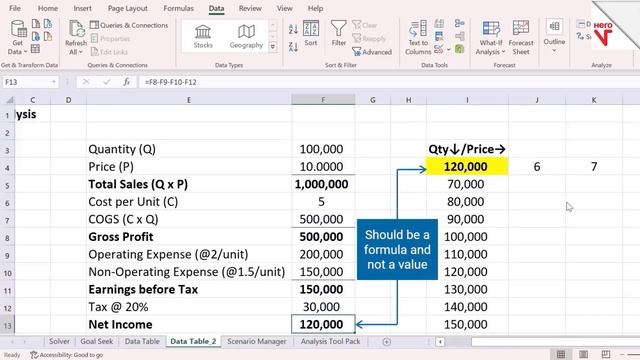Sort Z to A descending

[293, 47]
